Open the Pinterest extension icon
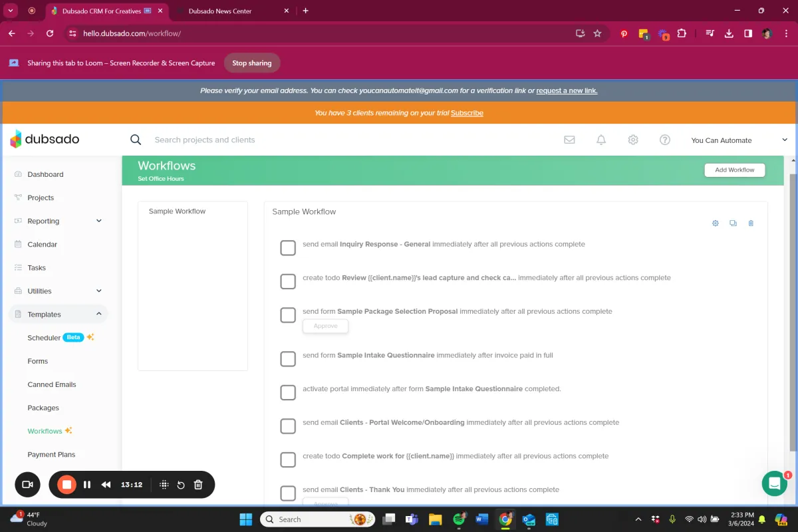The height and width of the screenshot is (532, 798). click(x=624, y=33)
